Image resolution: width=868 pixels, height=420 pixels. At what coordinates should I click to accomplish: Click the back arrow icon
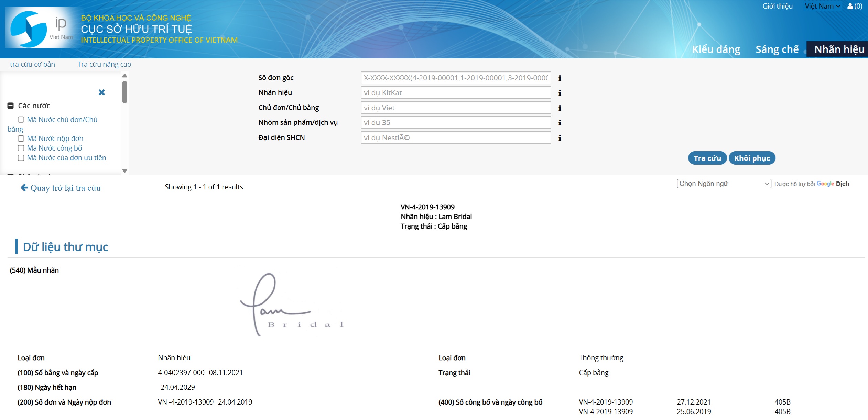point(24,188)
